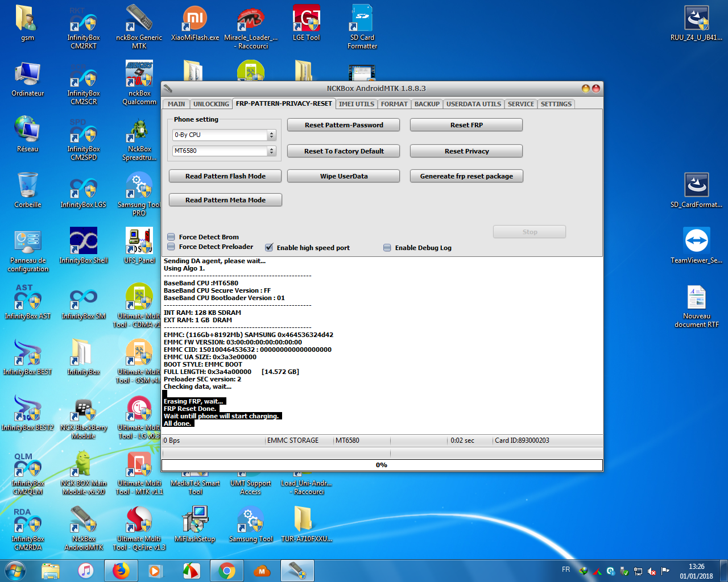The width and height of the screenshot is (728, 582).
Task: Click the 'FRP Reset Done.' log line
Action: tap(191, 409)
